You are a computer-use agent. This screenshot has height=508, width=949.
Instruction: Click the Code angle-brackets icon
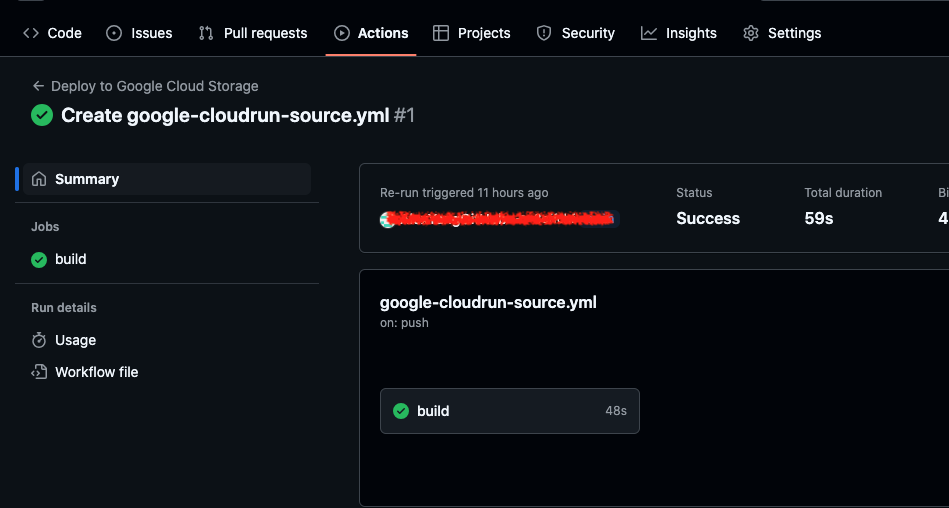(31, 33)
